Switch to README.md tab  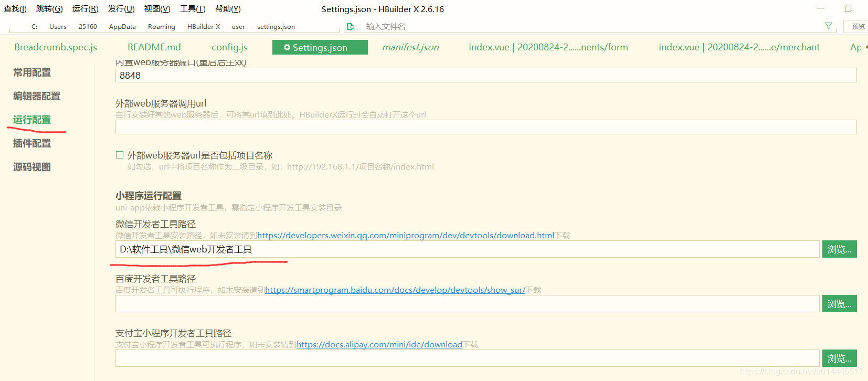(154, 47)
